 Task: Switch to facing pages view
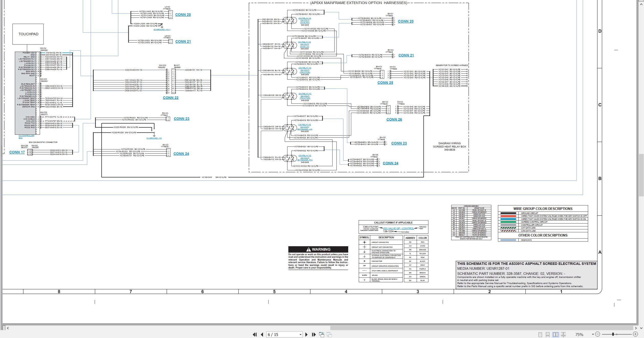555,334
